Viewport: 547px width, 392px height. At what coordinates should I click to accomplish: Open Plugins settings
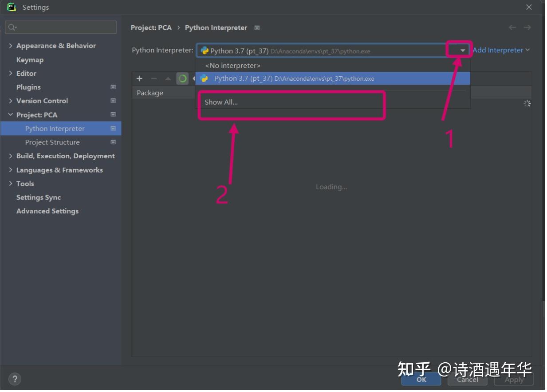tap(28, 87)
